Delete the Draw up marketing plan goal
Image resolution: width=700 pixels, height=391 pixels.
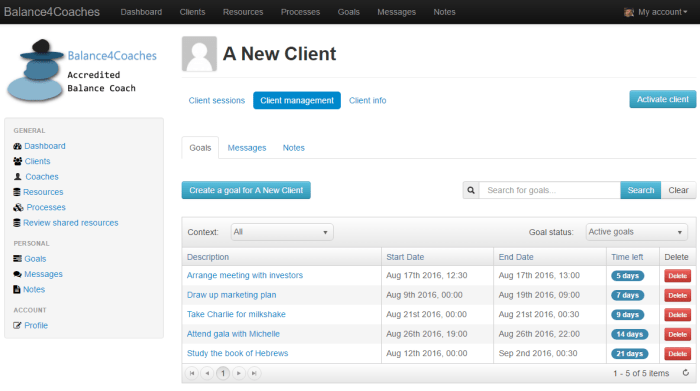point(677,295)
